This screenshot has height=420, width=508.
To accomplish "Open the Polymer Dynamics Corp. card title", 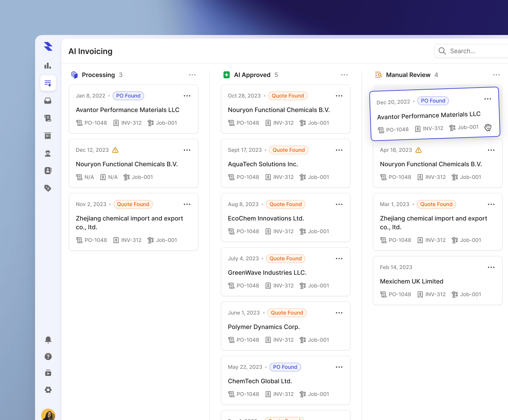I will [x=264, y=327].
